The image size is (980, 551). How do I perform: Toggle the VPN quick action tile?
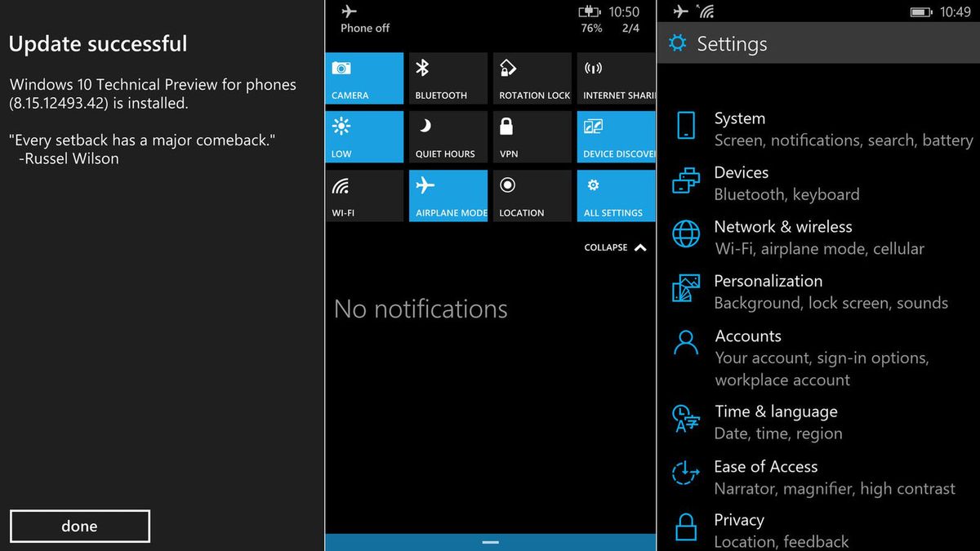pos(532,137)
